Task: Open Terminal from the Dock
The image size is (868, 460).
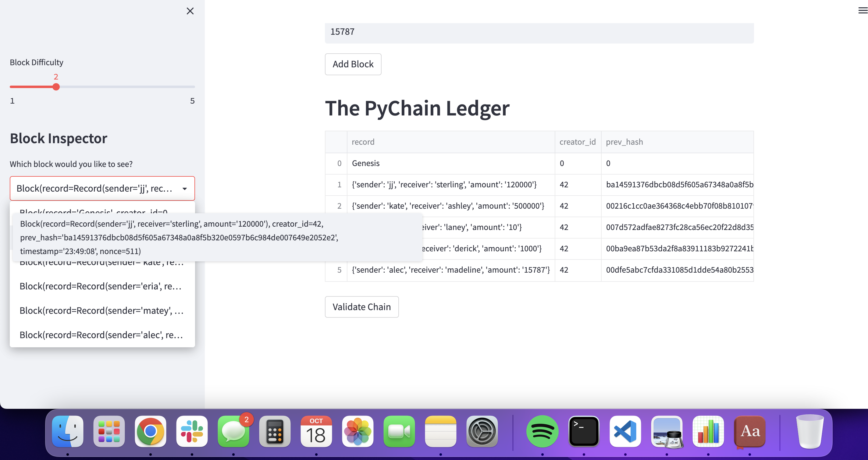Action: click(583, 431)
